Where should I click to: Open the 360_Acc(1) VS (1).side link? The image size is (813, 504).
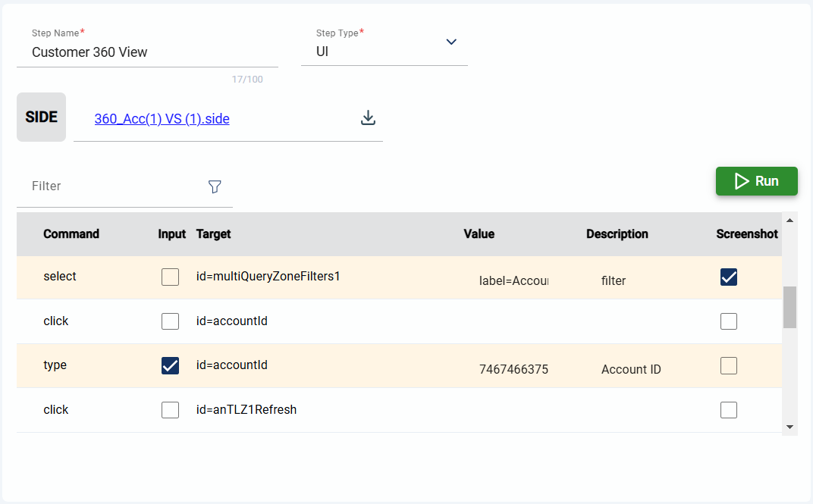pos(162,119)
